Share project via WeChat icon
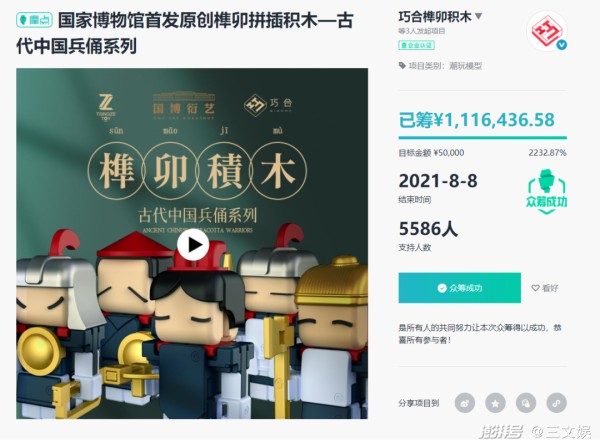Screen dimensions: 600x443 526,403
